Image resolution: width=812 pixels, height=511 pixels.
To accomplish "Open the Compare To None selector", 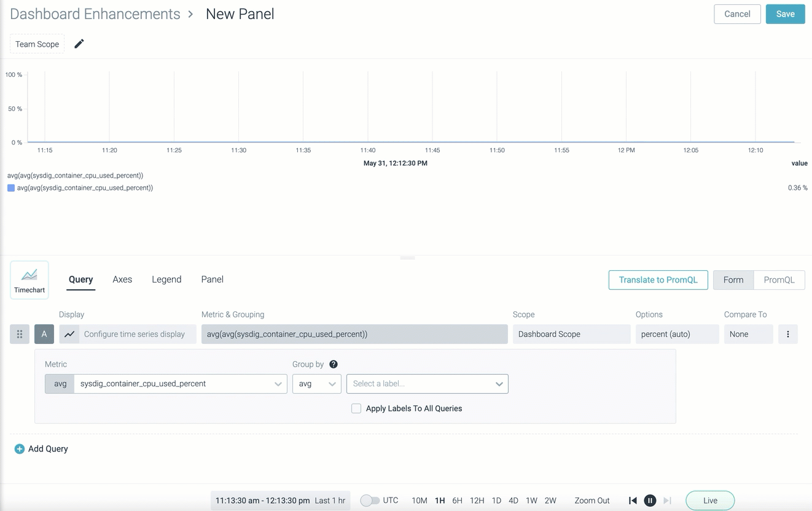I will pyautogui.click(x=749, y=334).
